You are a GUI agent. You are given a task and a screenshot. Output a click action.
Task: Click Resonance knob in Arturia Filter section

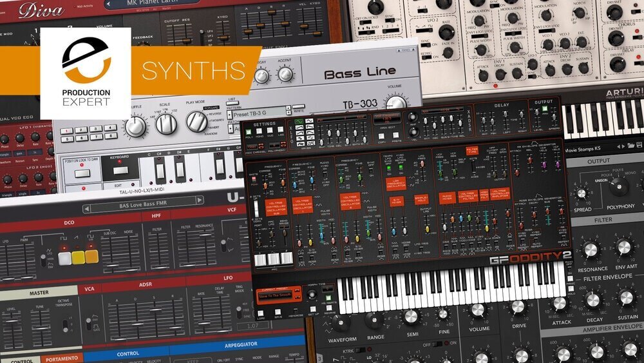pos(590,250)
